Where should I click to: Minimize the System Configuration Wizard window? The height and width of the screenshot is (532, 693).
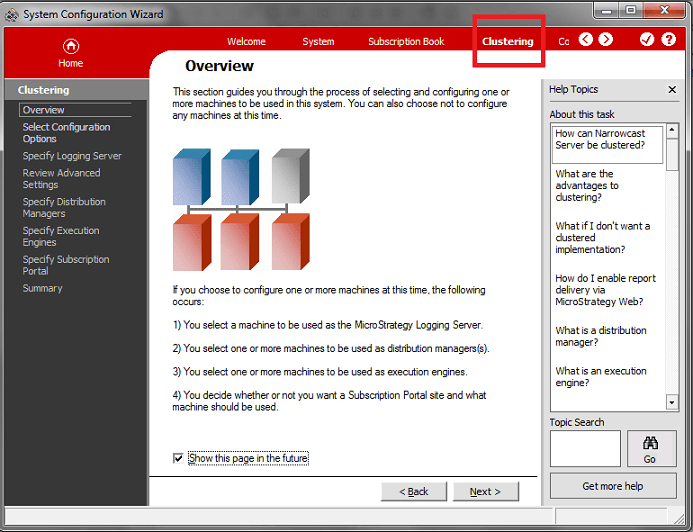[606, 11]
